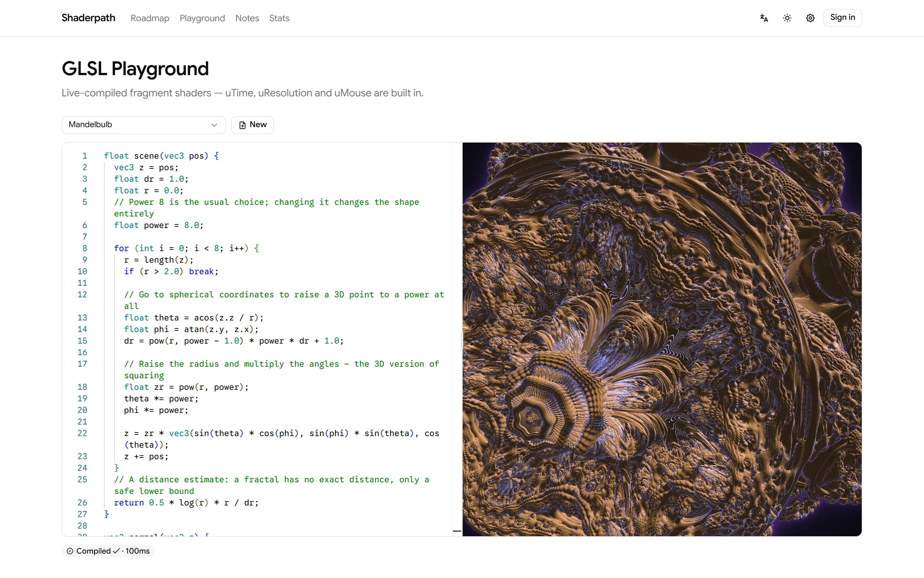Click the 'float phi = atan(z.y, z.x);' line
Image resolution: width=924 pixels, height=578 pixels.
pyautogui.click(x=191, y=329)
